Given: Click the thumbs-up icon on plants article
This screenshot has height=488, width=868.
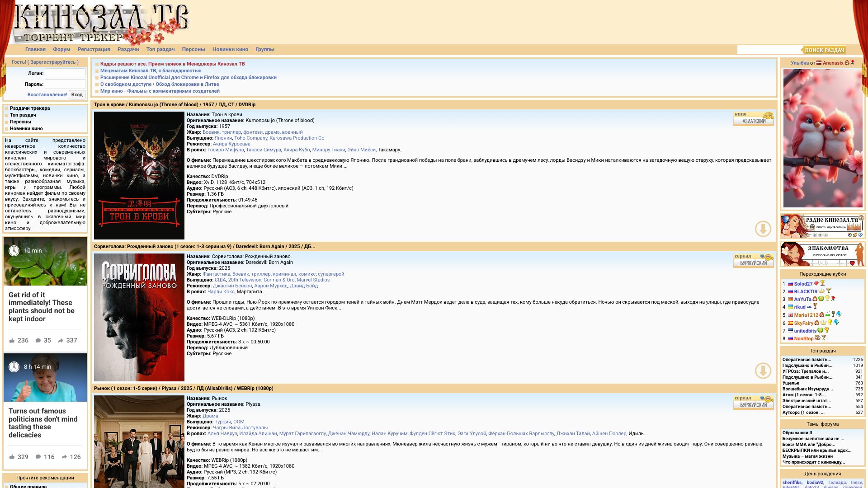Looking at the screenshot, I should tap(12, 341).
